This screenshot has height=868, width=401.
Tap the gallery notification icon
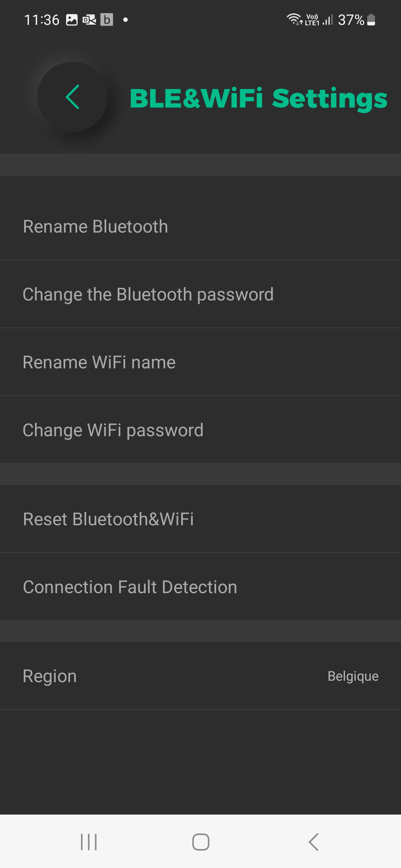point(72,20)
